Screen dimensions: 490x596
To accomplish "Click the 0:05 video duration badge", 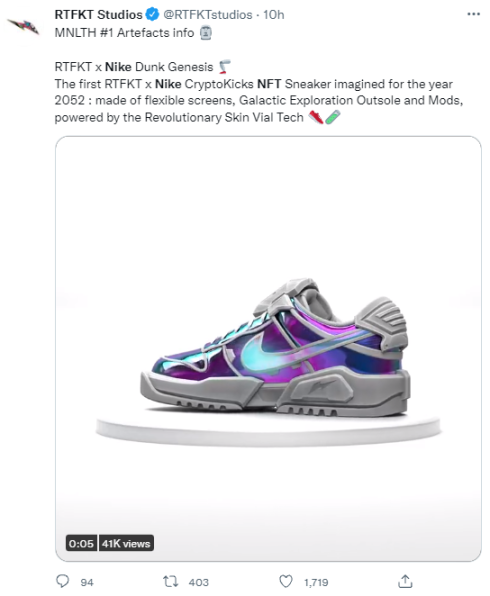I will click(x=81, y=543).
